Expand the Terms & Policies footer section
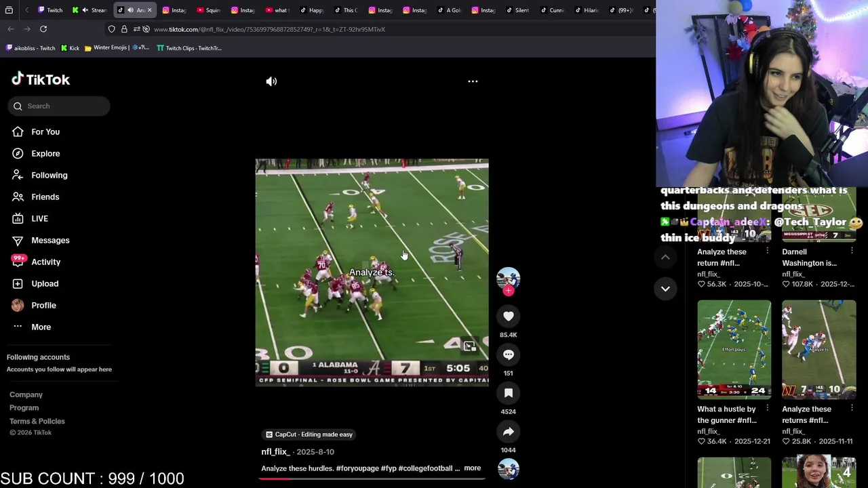 (x=37, y=422)
